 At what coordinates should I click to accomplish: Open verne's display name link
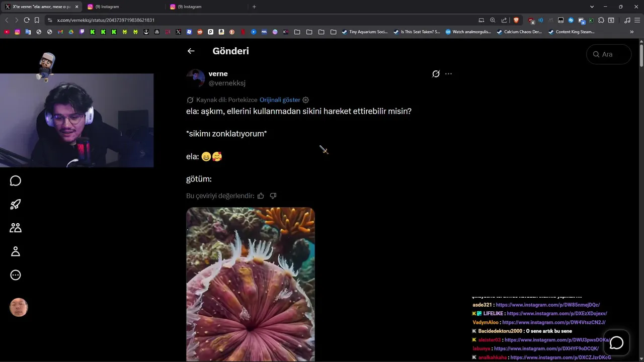(218, 74)
